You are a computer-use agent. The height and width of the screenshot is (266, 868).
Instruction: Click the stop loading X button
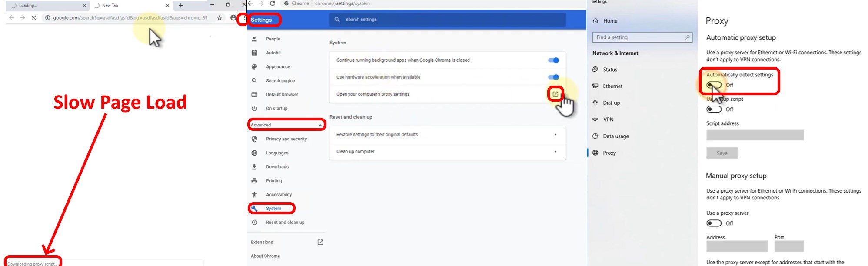click(x=33, y=18)
